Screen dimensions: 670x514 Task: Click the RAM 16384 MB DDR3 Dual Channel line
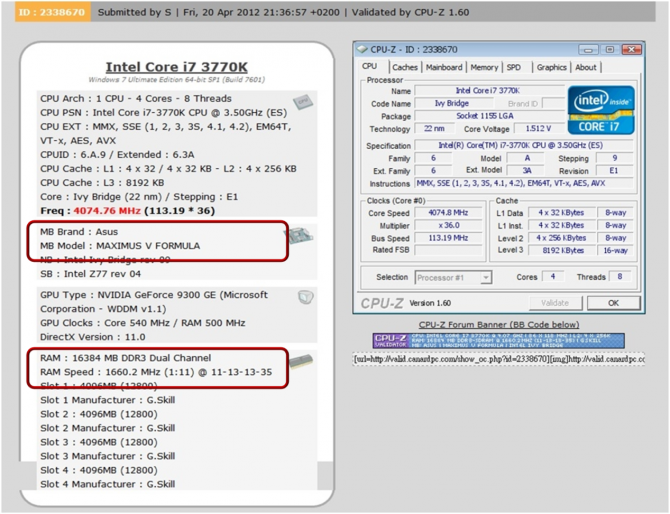tap(126, 358)
